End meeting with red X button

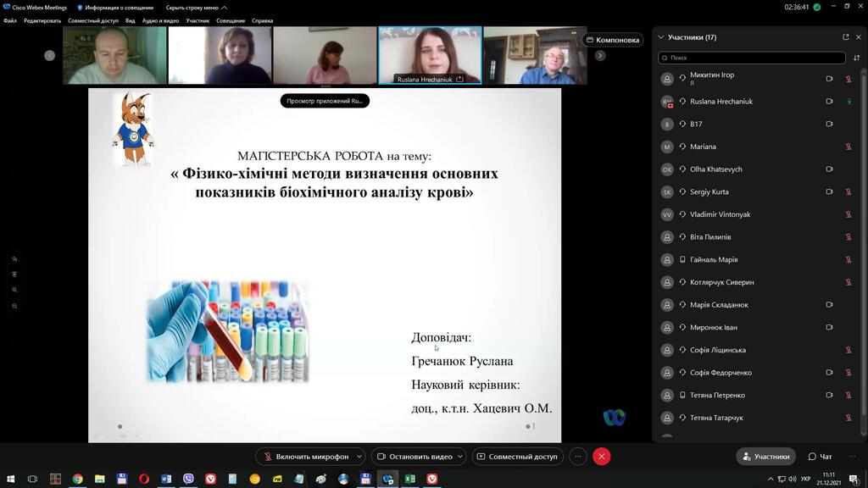602,457
